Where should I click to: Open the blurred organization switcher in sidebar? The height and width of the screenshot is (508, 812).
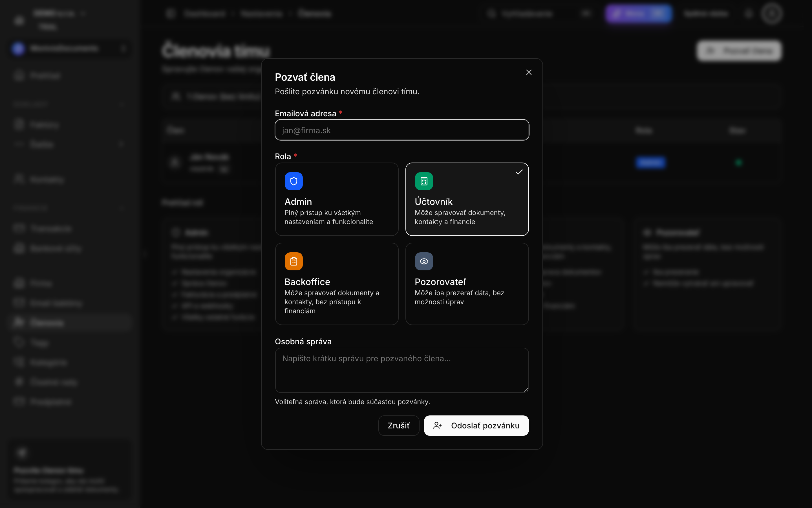click(69, 49)
